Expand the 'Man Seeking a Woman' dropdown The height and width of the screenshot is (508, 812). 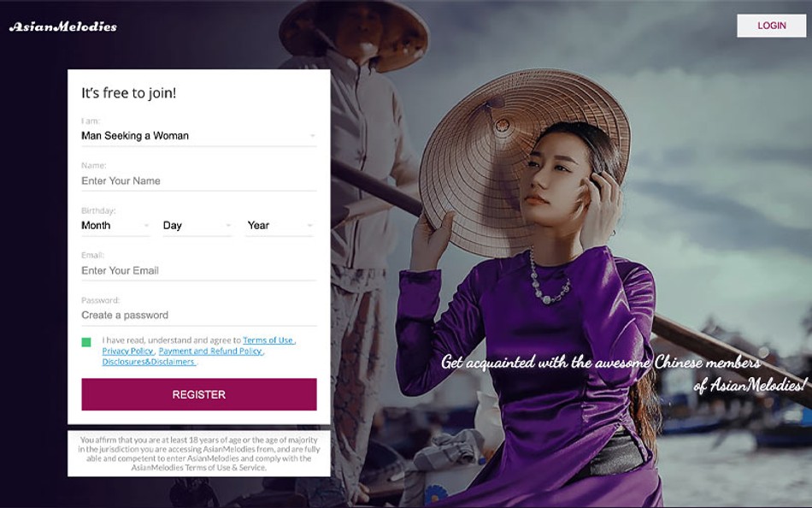199,136
